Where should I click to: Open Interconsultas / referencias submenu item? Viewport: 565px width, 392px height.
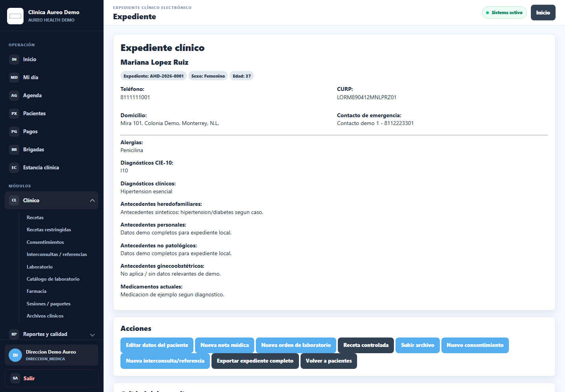(x=56, y=254)
